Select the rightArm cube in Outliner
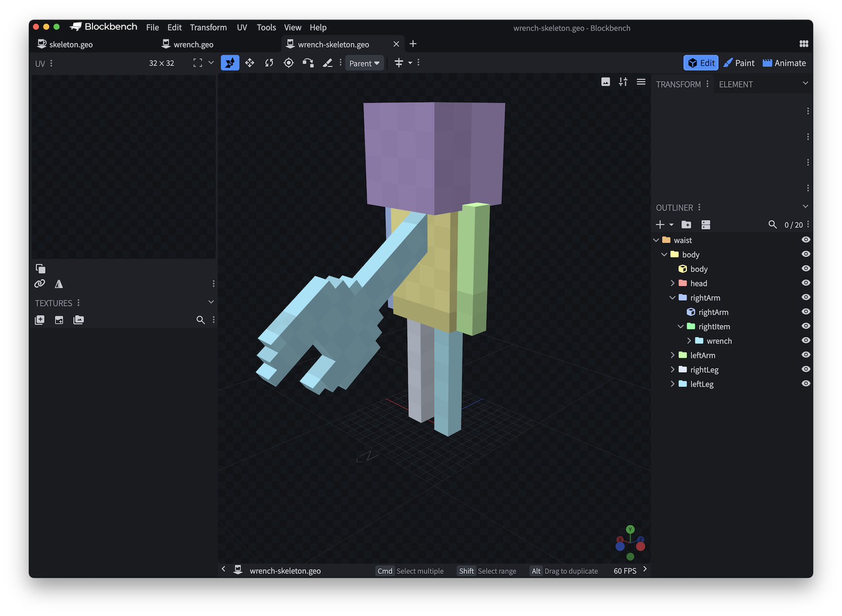 (732, 312)
